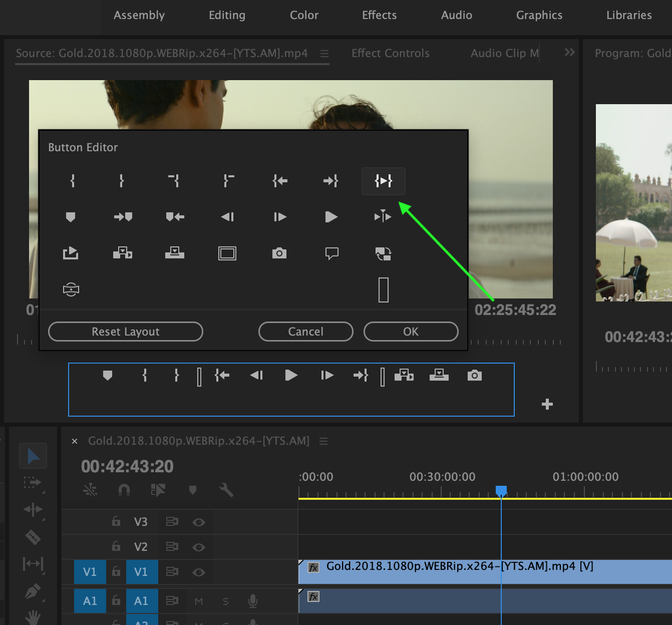Click Go to In in Button Editor
This screenshot has height=625, width=672.
click(280, 181)
